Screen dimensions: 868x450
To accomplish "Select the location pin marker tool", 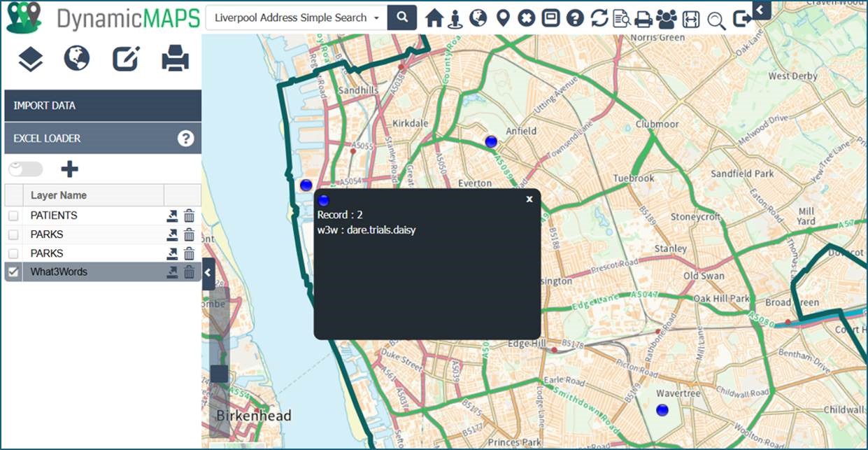I will point(503,18).
